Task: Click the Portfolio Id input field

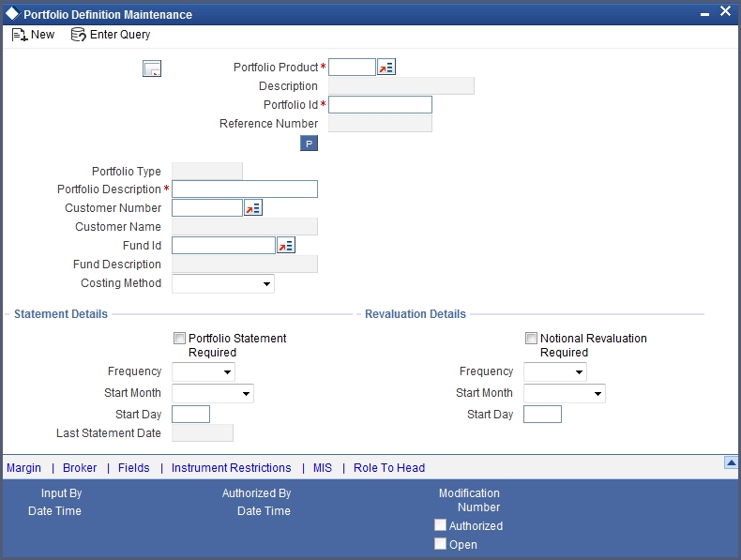Action: 380,105
